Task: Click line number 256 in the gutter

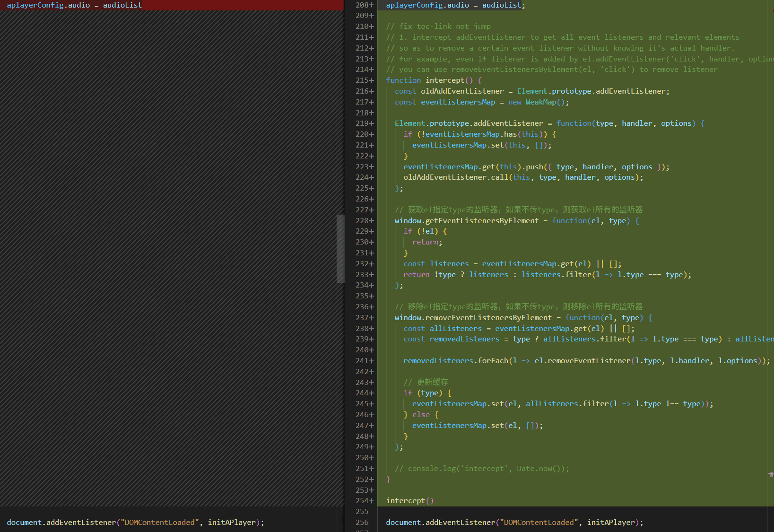Action: pyautogui.click(x=362, y=522)
